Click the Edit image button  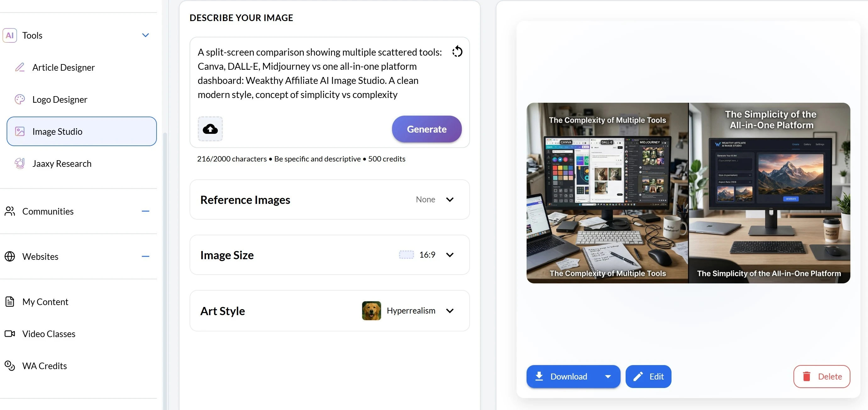pyautogui.click(x=648, y=377)
